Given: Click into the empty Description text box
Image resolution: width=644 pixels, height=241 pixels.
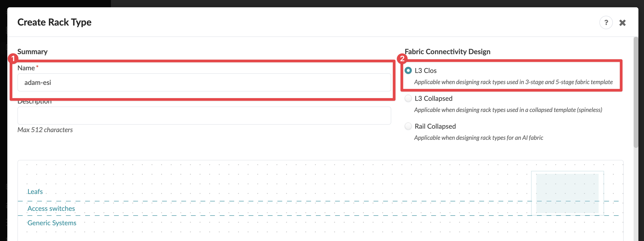Looking at the screenshot, I should [204, 116].
